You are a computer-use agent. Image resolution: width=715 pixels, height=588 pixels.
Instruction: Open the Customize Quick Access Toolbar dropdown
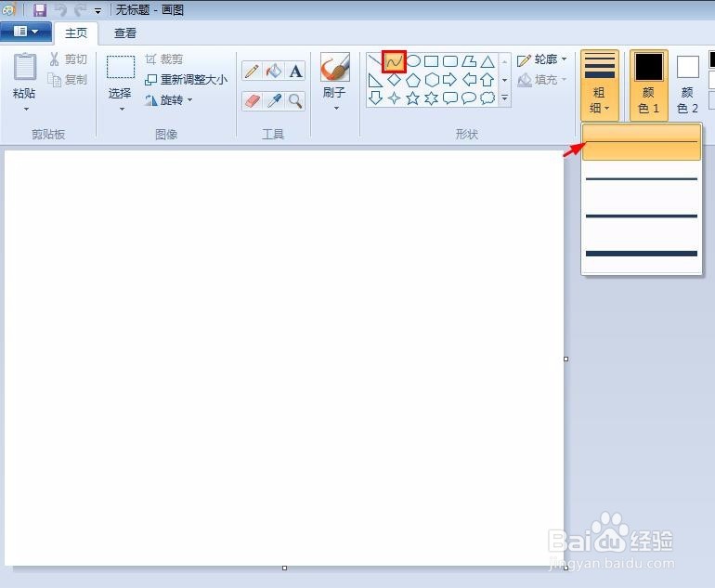pos(98,11)
